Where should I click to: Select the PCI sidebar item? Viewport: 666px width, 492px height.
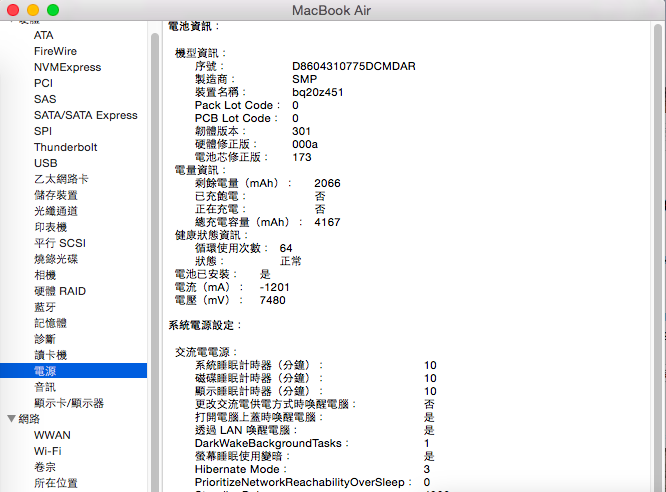(43, 83)
